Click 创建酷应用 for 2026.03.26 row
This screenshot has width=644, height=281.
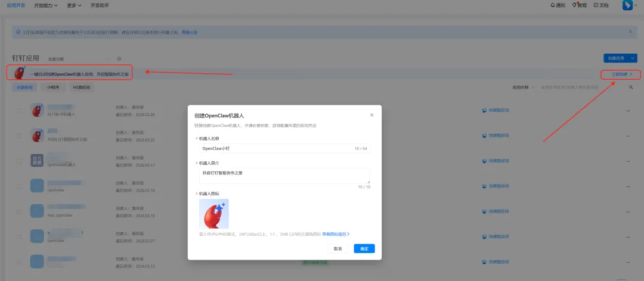coord(496,110)
